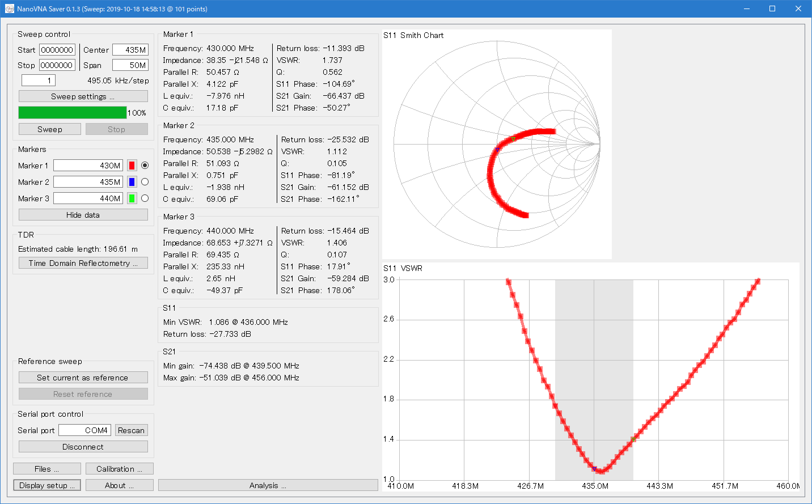Maximize the NanoVNA Saver window
This screenshot has width=812, height=504.
772,9
